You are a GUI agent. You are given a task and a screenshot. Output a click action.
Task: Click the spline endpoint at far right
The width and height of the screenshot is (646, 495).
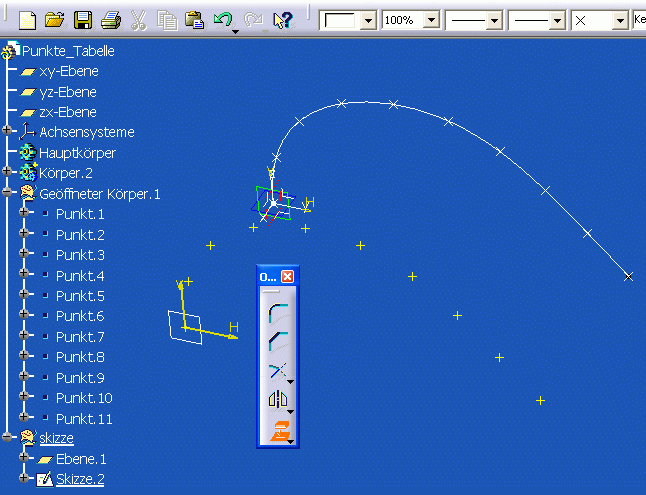[x=628, y=277]
